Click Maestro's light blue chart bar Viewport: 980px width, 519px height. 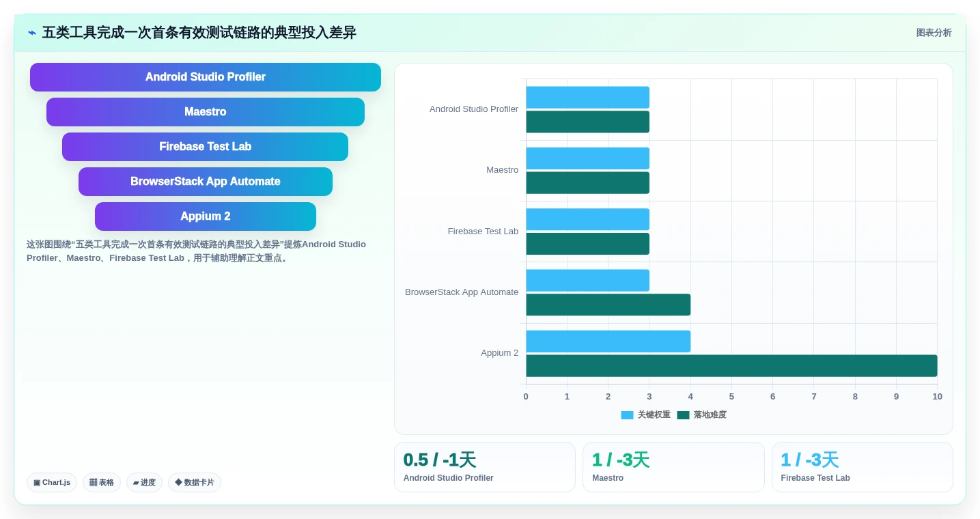pos(587,158)
